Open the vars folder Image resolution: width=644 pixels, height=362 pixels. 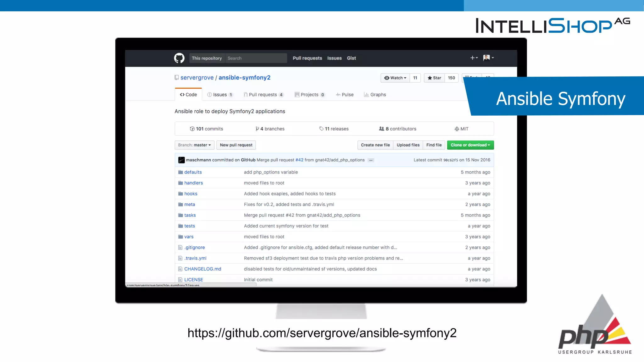[x=189, y=237]
